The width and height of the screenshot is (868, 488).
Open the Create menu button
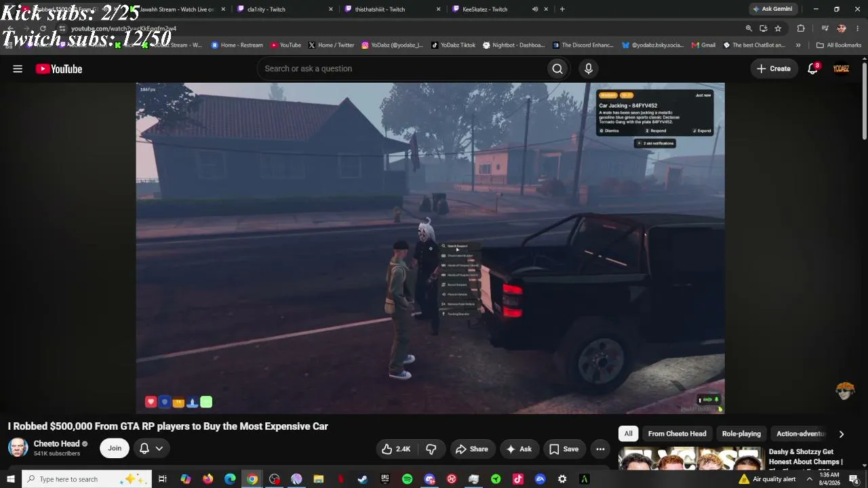[774, 68]
